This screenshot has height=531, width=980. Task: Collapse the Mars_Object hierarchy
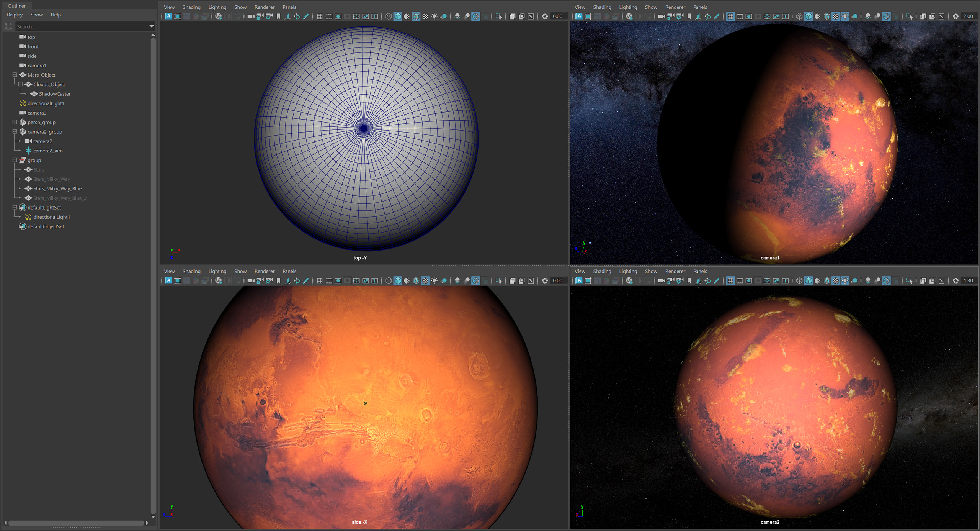tap(15, 75)
